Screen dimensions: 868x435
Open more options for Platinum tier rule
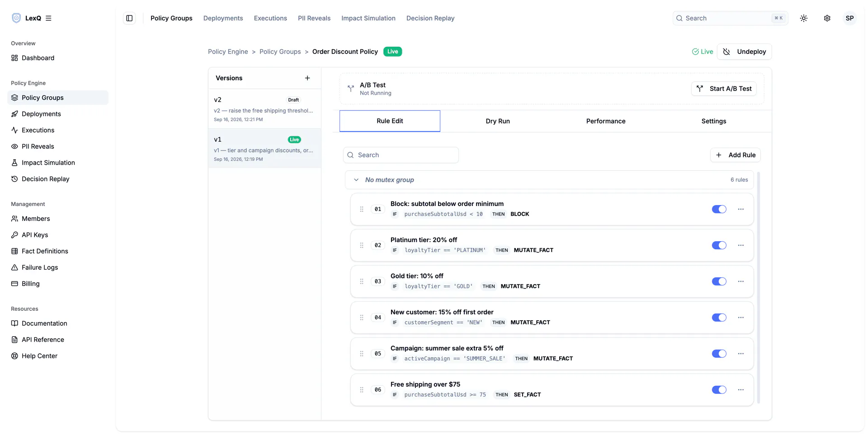click(741, 245)
